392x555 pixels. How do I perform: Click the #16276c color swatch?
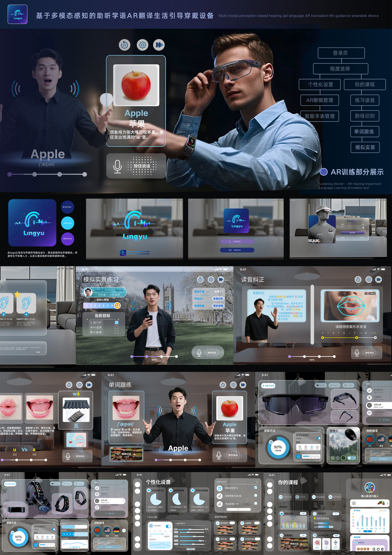coord(67,207)
